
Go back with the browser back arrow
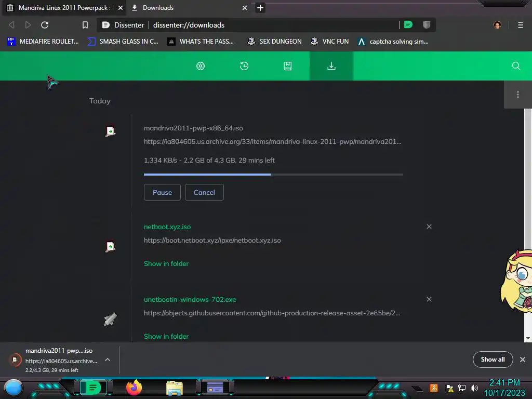(x=11, y=25)
